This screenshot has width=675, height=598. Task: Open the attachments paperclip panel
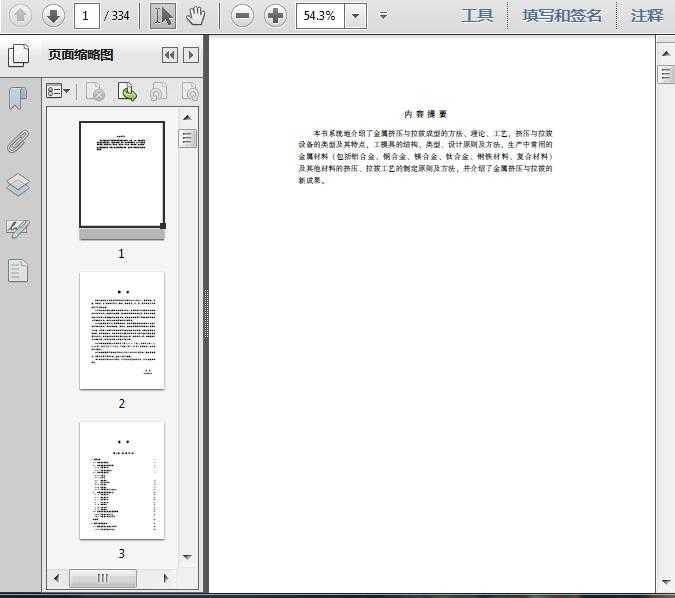click(x=19, y=141)
